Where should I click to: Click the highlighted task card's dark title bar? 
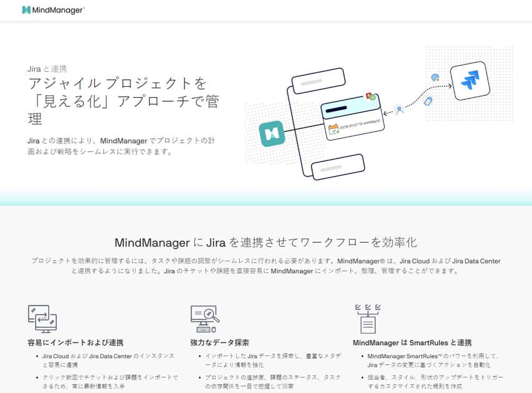[343, 112]
